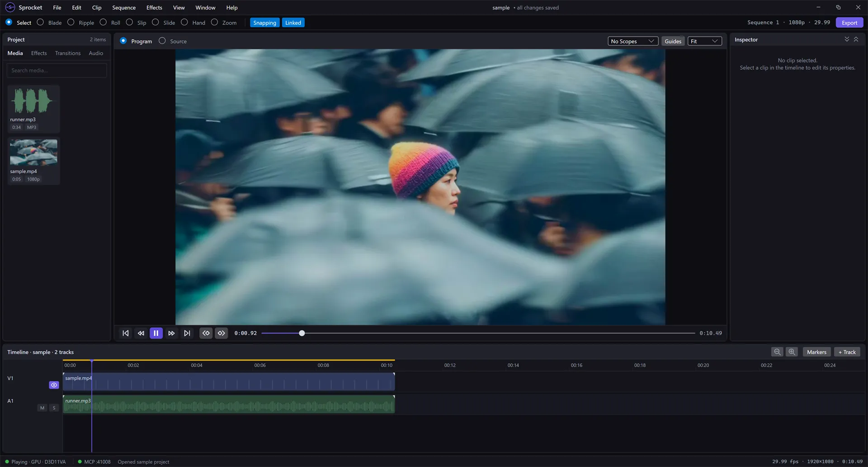Click the timeline ruler at 00:06

[x=260, y=365]
